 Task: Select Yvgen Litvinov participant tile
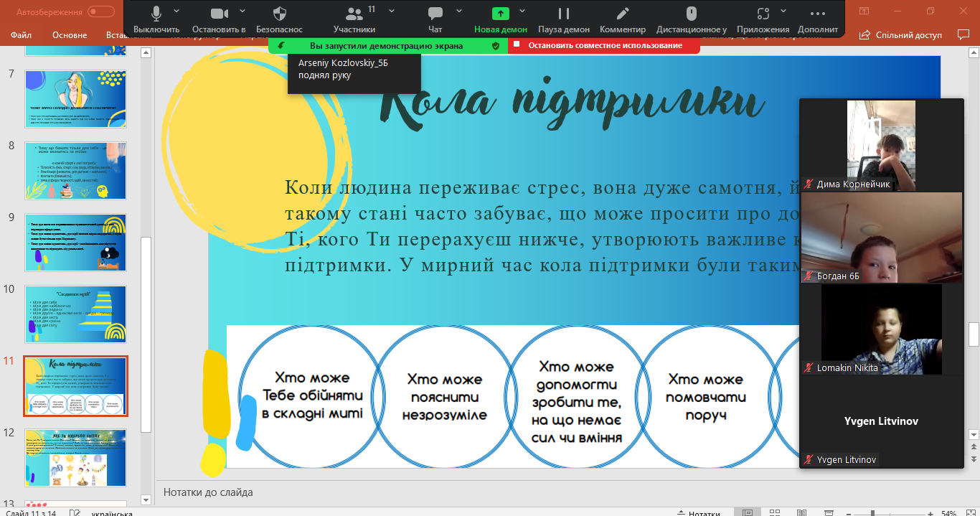[x=882, y=421]
